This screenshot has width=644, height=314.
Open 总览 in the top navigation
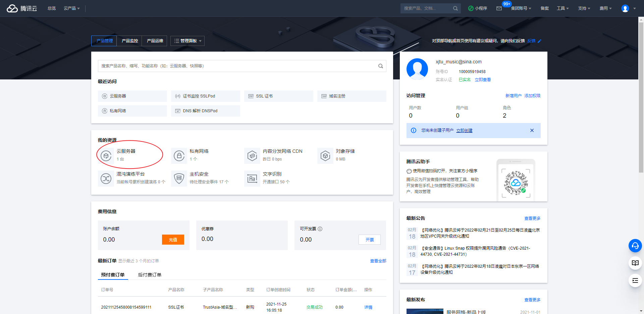click(x=52, y=8)
